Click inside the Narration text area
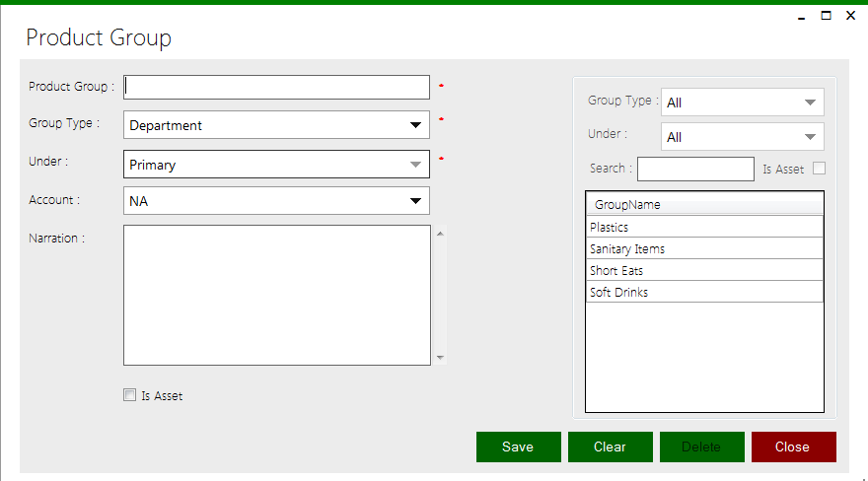The height and width of the screenshot is (481, 868). 276,295
